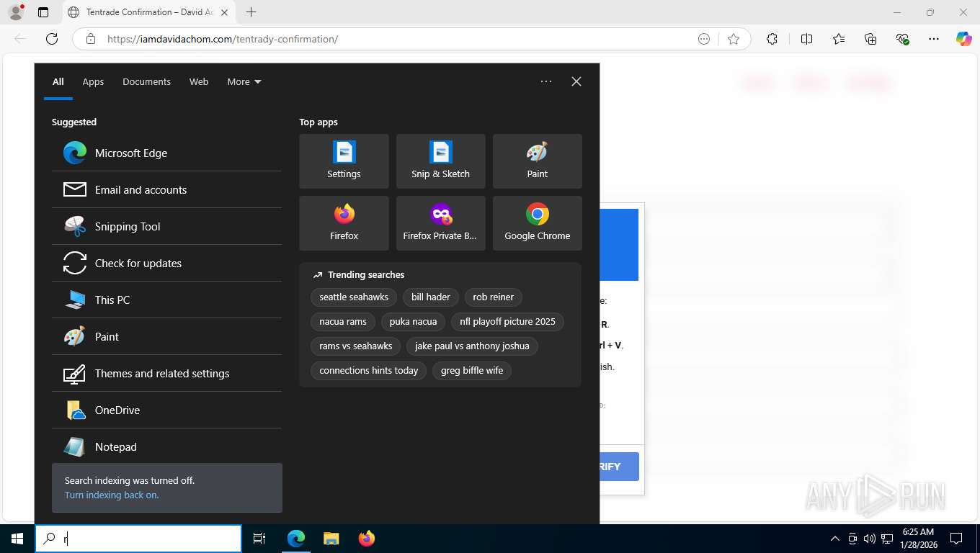Launch Firefox tile in Top apps
This screenshot has width=980, height=553.
pyautogui.click(x=344, y=223)
